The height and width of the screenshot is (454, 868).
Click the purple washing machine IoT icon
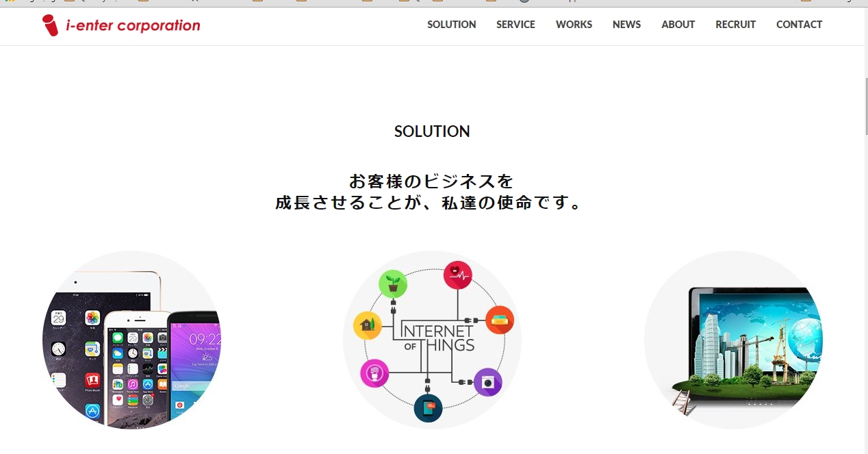487,382
